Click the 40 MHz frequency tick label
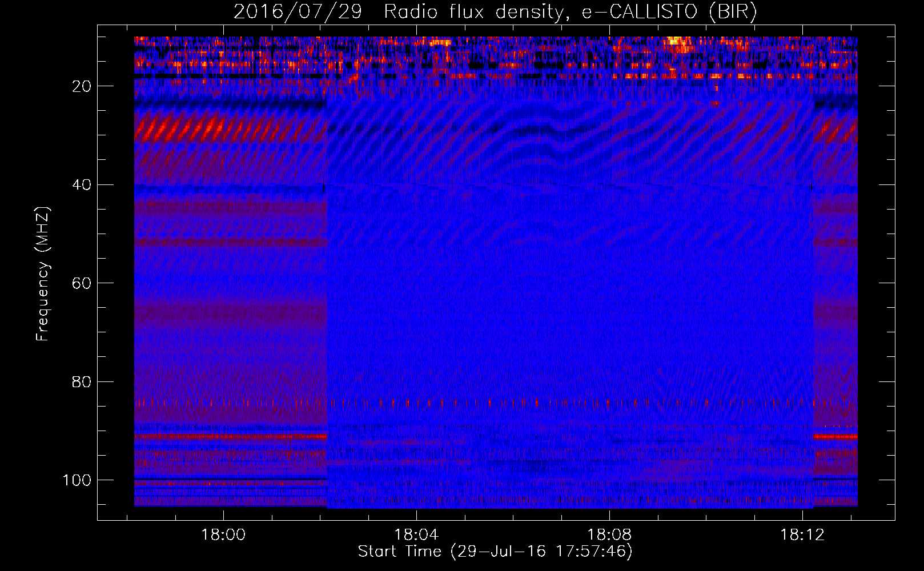This screenshot has height=571, width=924. click(x=82, y=184)
